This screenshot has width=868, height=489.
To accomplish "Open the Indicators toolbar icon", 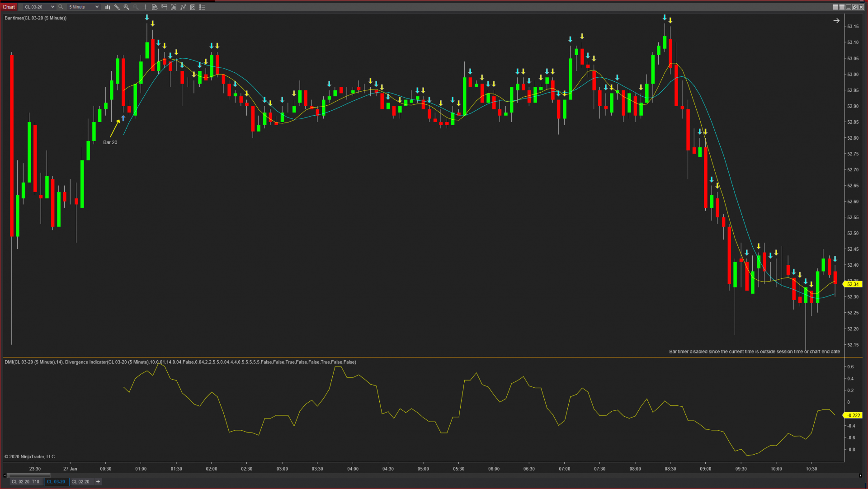I will point(183,7).
